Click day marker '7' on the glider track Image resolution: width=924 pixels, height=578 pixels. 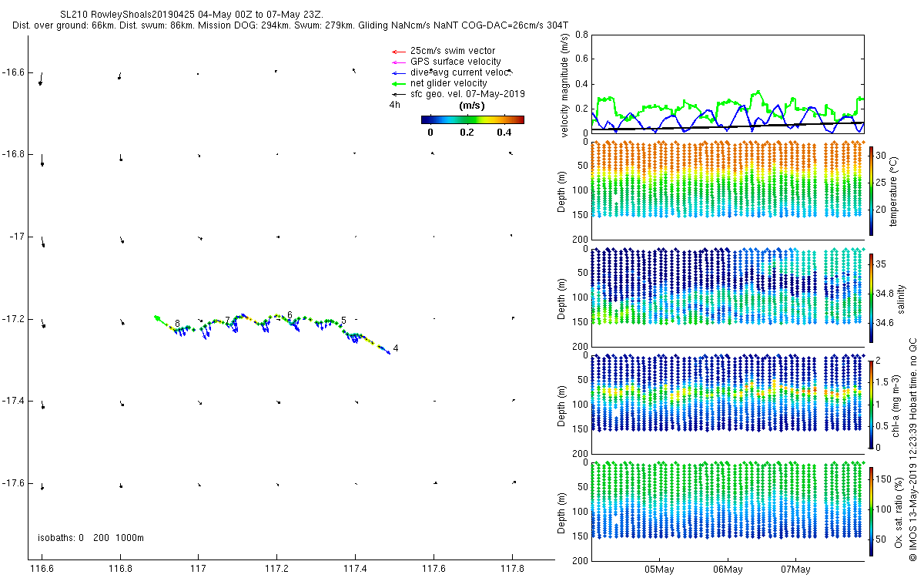(227, 320)
